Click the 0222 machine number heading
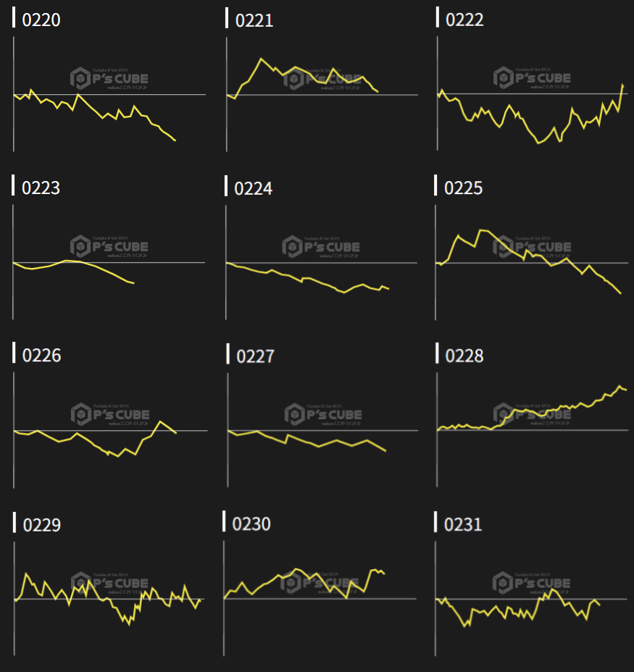634x672 pixels. (464, 20)
